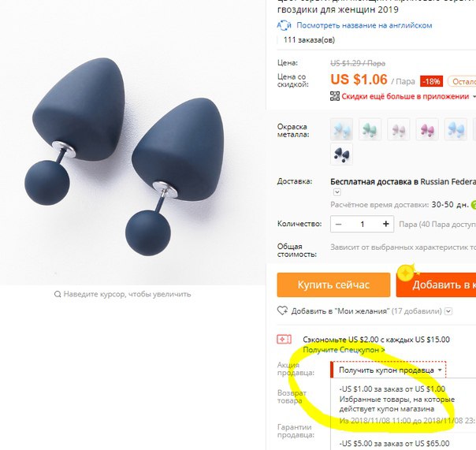Screen dimensions: 476x450
Task: Select the pale pink earring color option
Action: coord(399,129)
